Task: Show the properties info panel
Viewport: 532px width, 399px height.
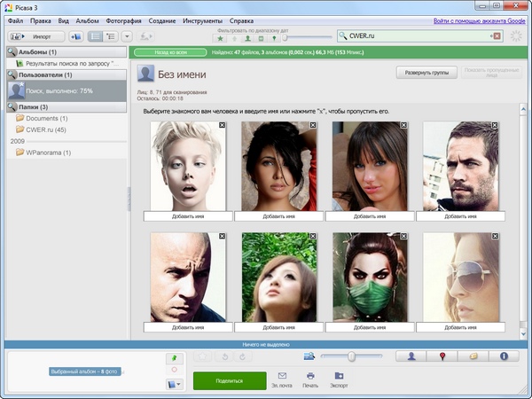Action: pyautogui.click(x=505, y=356)
